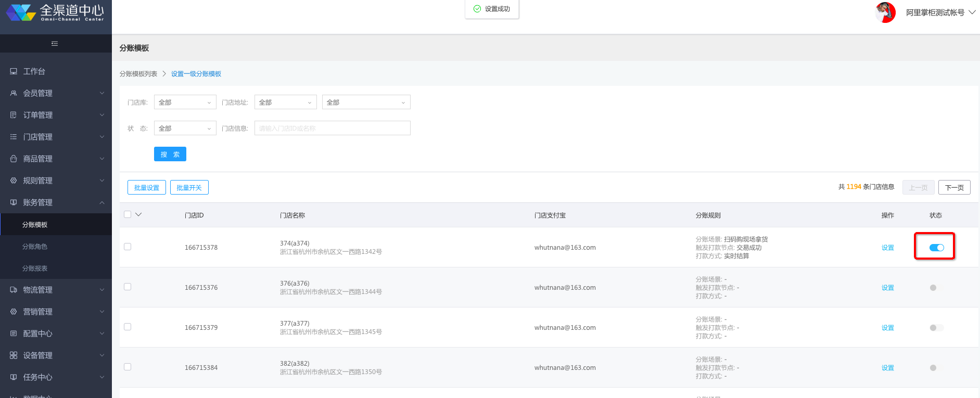
Task: Click the 设置一级分账模板 breadcrumb link
Action: [196, 74]
